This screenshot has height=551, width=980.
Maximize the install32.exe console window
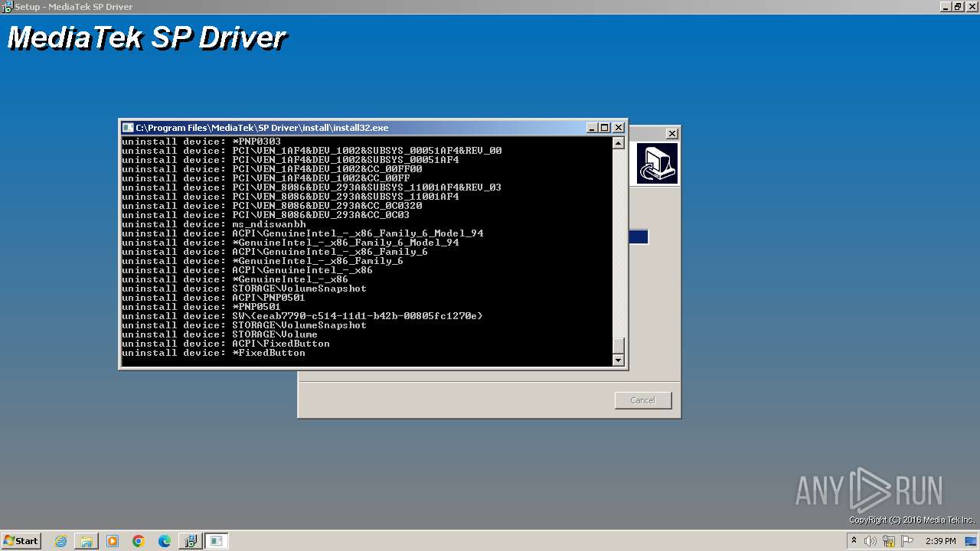tap(605, 128)
